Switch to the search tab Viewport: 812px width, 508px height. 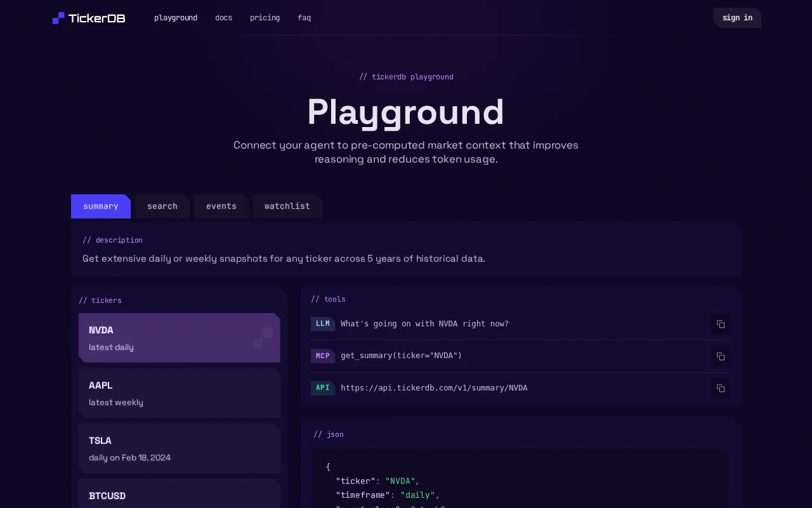coord(162,206)
